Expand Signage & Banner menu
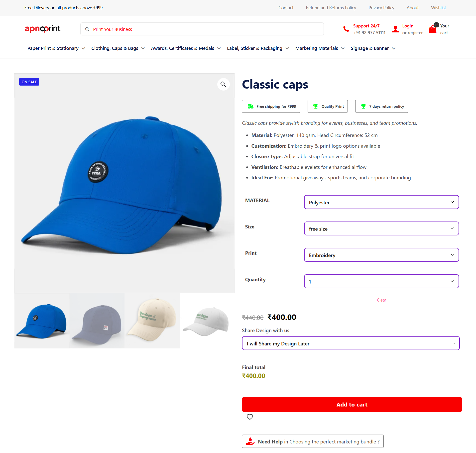 point(373,48)
